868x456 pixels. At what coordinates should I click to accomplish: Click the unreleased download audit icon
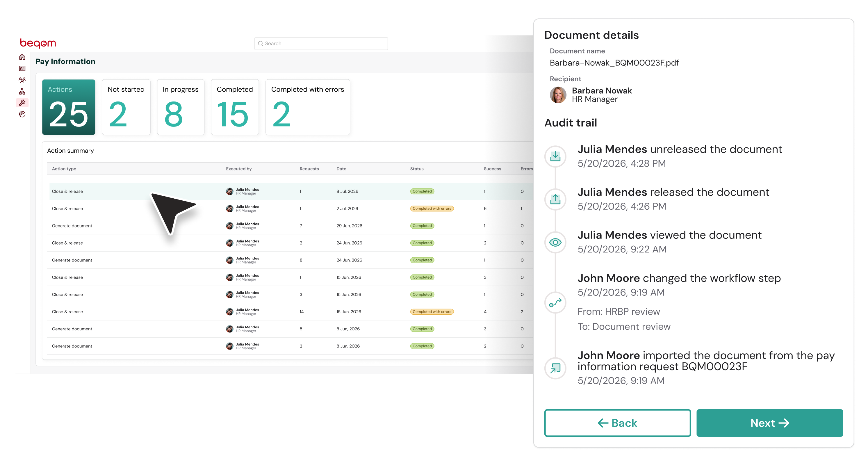[x=555, y=156]
